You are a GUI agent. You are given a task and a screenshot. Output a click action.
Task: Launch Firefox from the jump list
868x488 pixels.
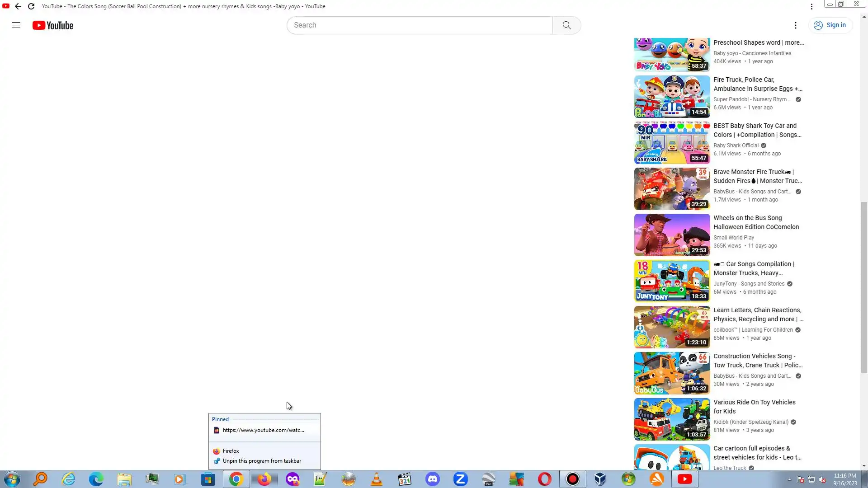coord(231,451)
